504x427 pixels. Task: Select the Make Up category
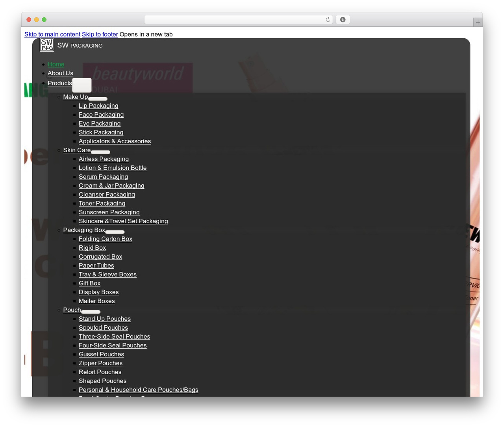[x=76, y=97]
